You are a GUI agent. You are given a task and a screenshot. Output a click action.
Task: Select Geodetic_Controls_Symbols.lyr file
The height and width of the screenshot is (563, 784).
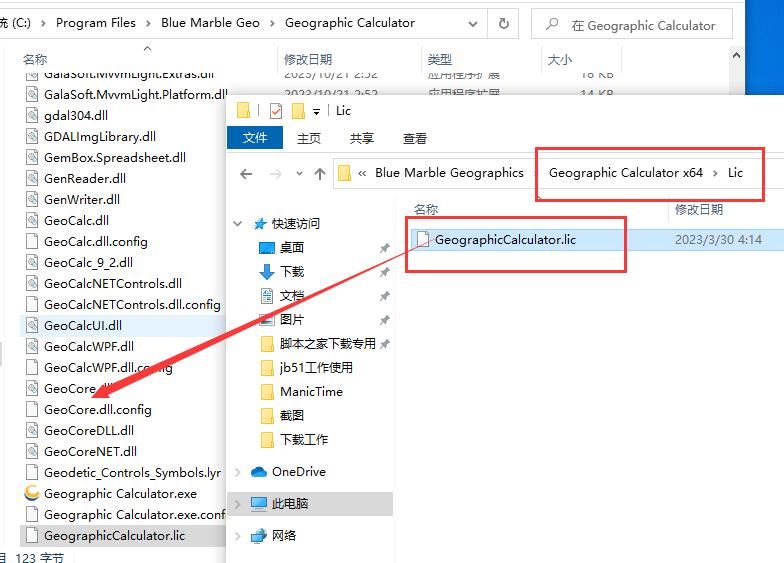click(x=132, y=472)
